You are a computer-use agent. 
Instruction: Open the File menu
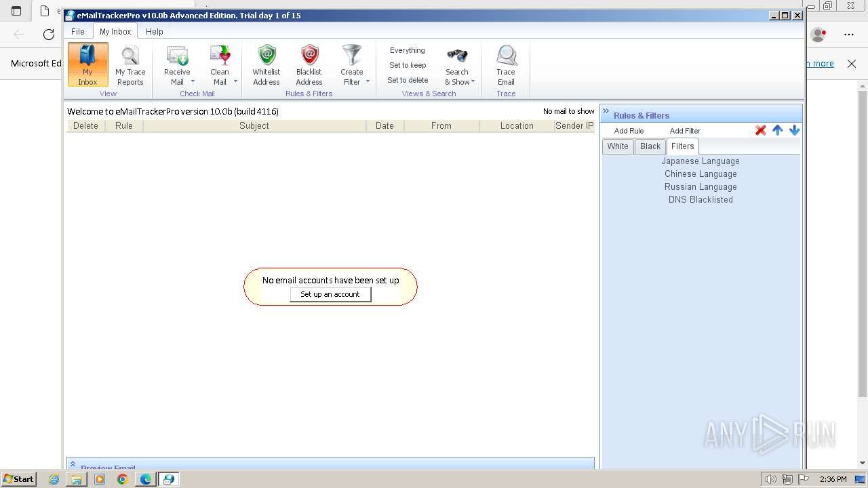tap(78, 31)
